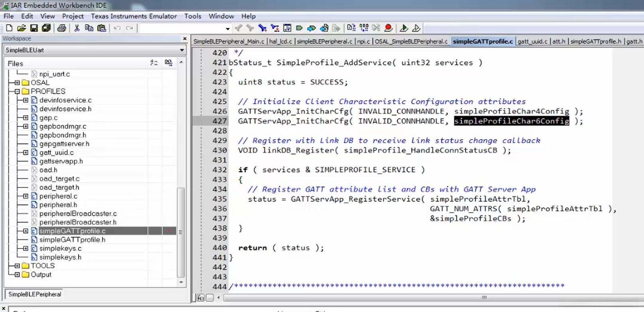Viewport: 644px width, 312px height.
Task: Toggle breakpoint using the red dot icon
Action: click(388, 28)
